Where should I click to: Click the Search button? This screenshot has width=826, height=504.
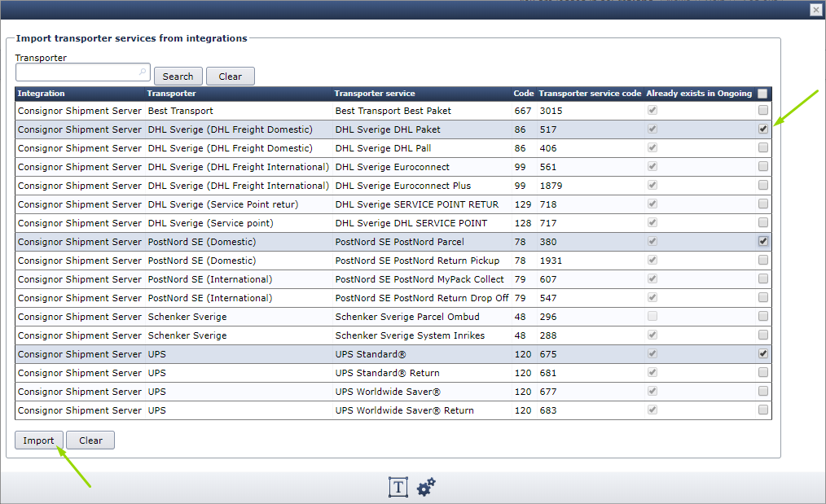coord(178,77)
